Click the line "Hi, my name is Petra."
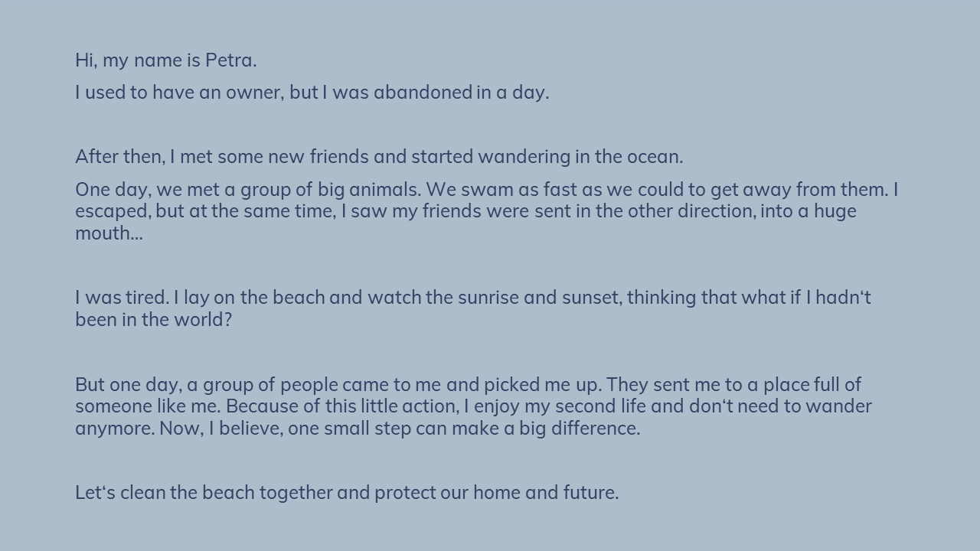This screenshot has width=980, height=551. tap(166, 60)
